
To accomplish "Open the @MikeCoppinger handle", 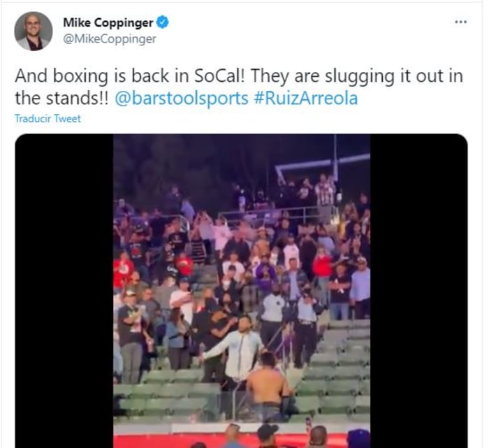I will 110,39.
